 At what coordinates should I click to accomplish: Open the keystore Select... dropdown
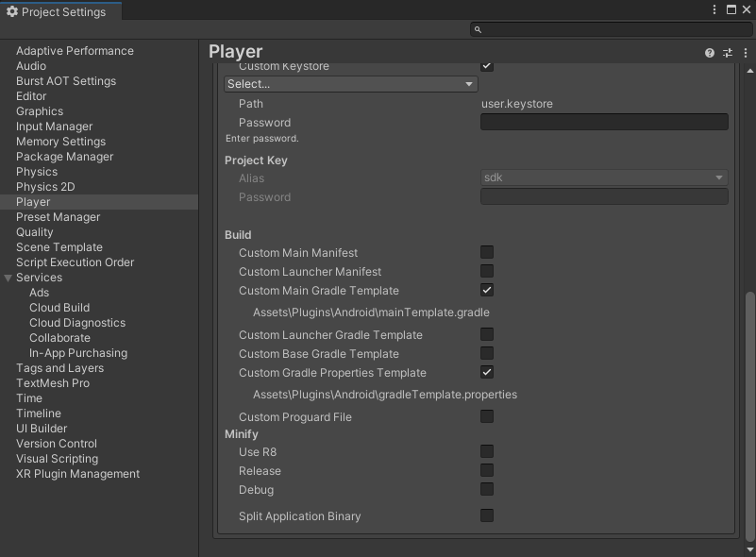click(350, 84)
